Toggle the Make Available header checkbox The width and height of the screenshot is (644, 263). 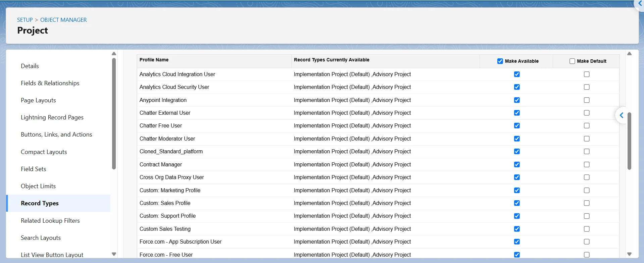click(500, 61)
